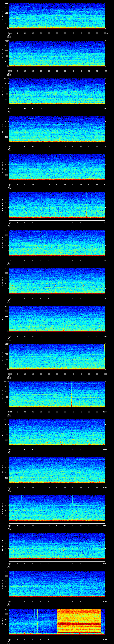The width and height of the screenshot is (114, 644).
Task: Click the 5:03:00 start time label
Action: pyautogui.click(x=9, y=184)
